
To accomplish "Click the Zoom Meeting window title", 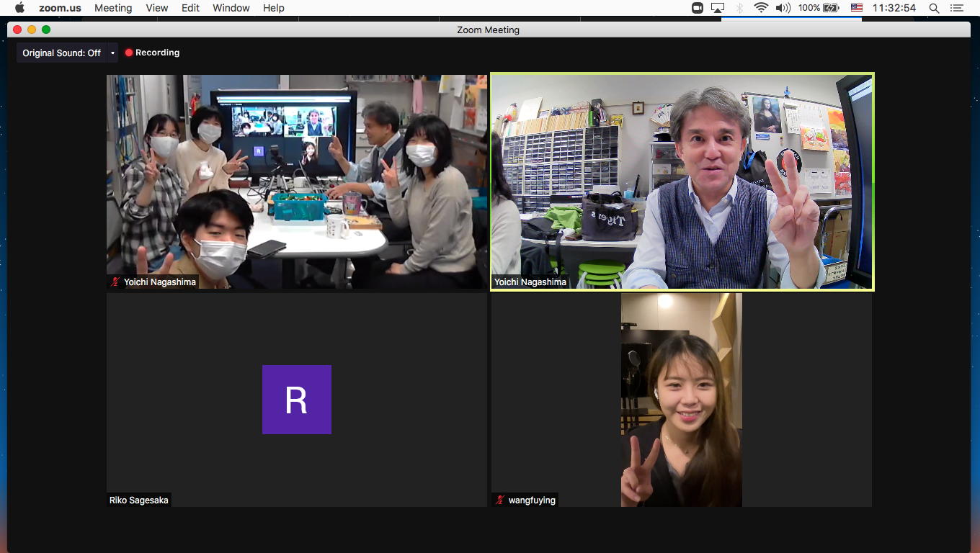I will [x=488, y=30].
